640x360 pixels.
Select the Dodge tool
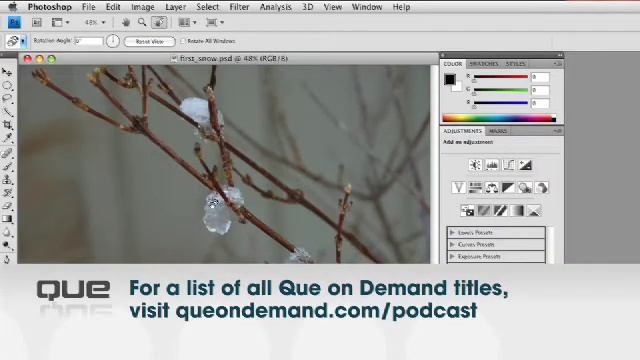(x=7, y=245)
